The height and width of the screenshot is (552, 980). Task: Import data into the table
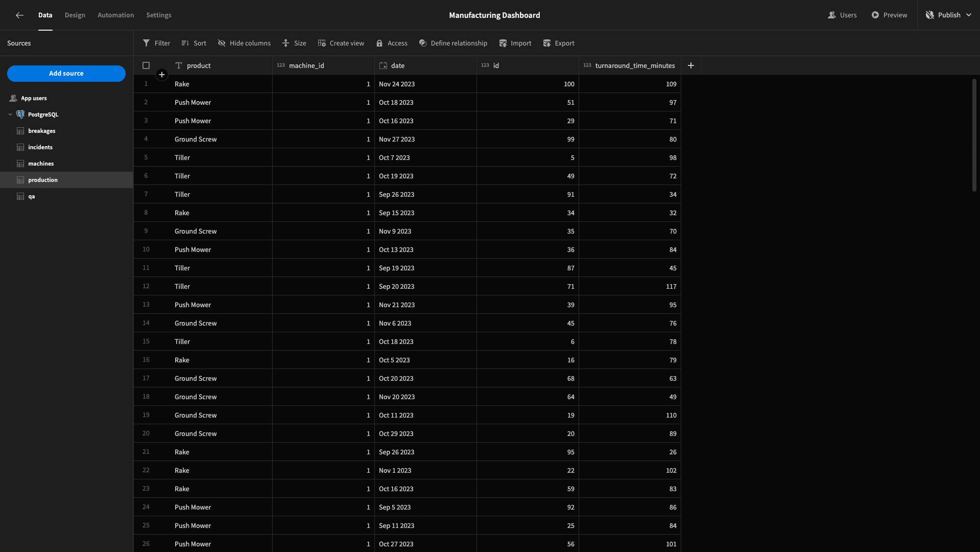[x=515, y=43]
